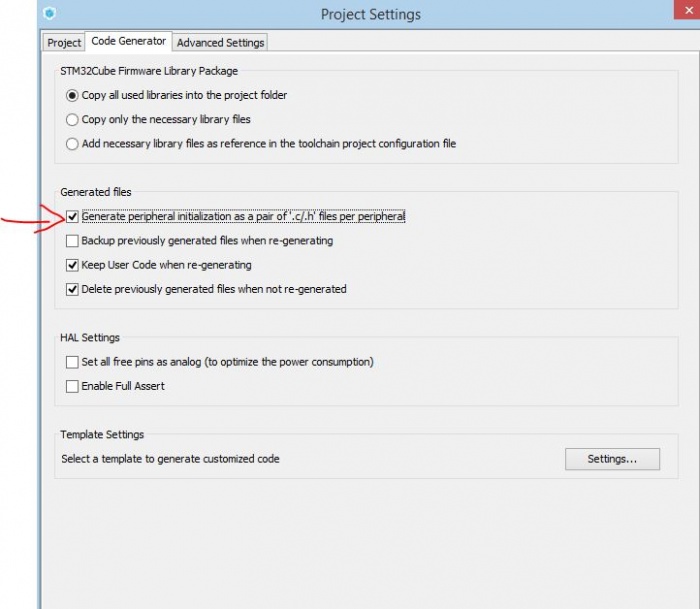Enable Backup previously generated files checkbox
Image resolution: width=700 pixels, height=609 pixels.
72,241
